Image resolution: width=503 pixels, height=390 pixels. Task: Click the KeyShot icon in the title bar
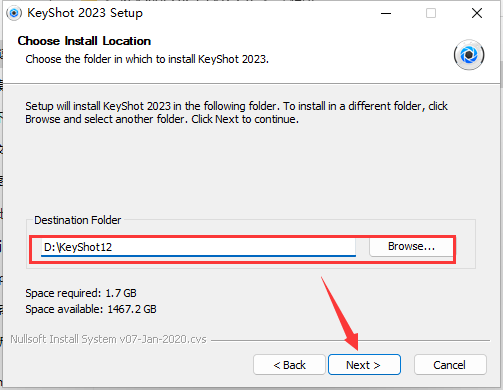point(14,13)
